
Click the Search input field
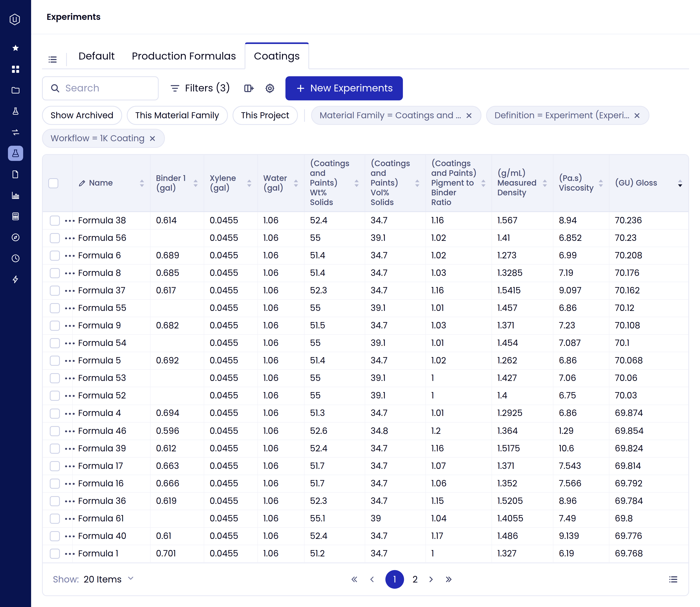pyautogui.click(x=100, y=88)
